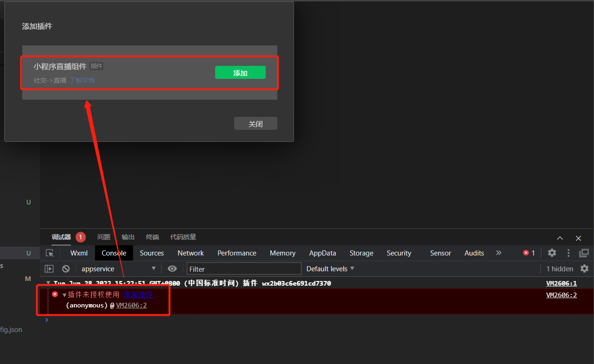The height and width of the screenshot is (364, 594).
Task: Go to the Performance tab
Action: pos(237,253)
